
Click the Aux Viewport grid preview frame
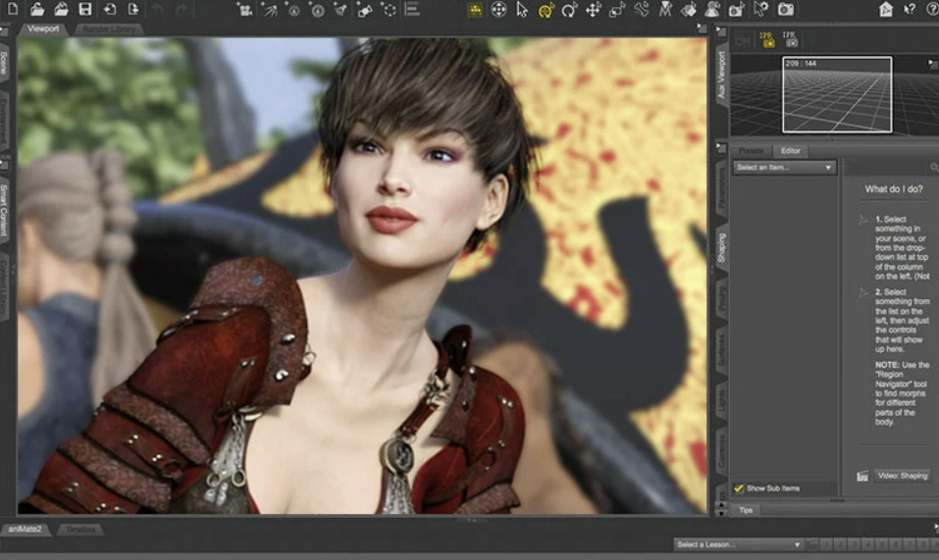coord(836,95)
